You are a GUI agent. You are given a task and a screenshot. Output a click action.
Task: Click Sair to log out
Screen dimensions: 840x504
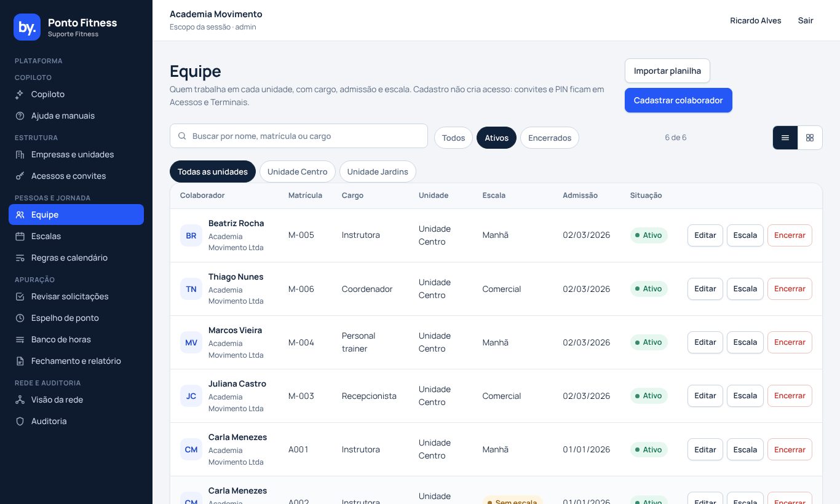click(806, 20)
